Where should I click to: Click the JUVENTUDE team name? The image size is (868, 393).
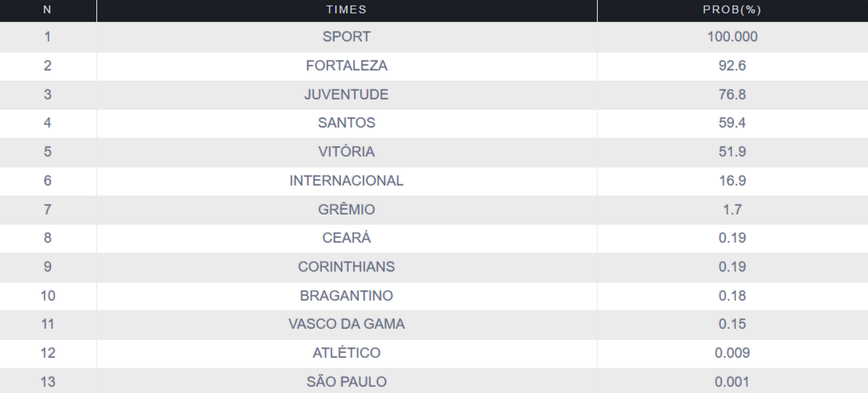click(x=346, y=94)
